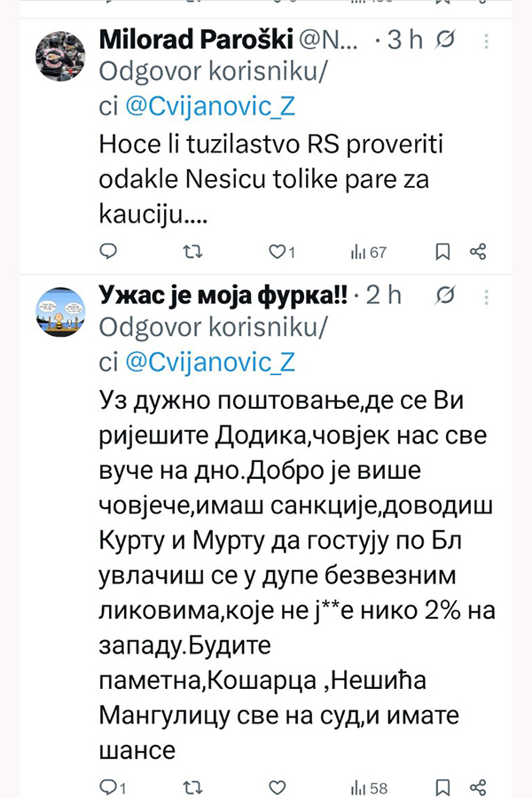Open more options for Paroški's tweet
The image size is (532, 798).
pyautogui.click(x=486, y=41)
